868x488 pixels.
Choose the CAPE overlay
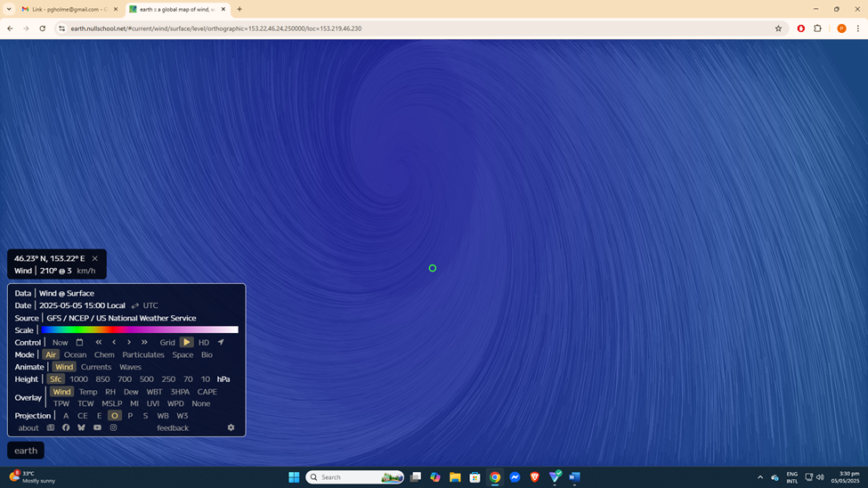pos(207,392)
